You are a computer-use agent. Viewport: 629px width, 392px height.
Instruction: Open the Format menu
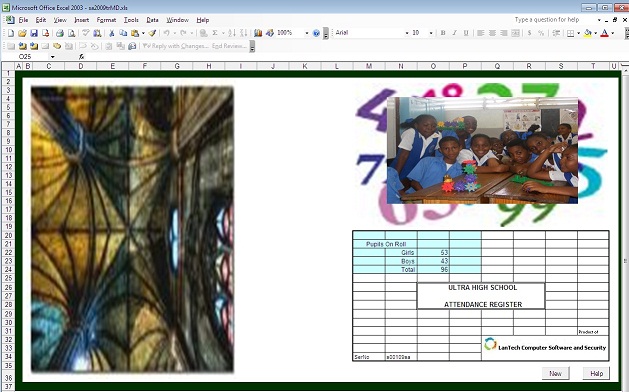tap(106, 20)
